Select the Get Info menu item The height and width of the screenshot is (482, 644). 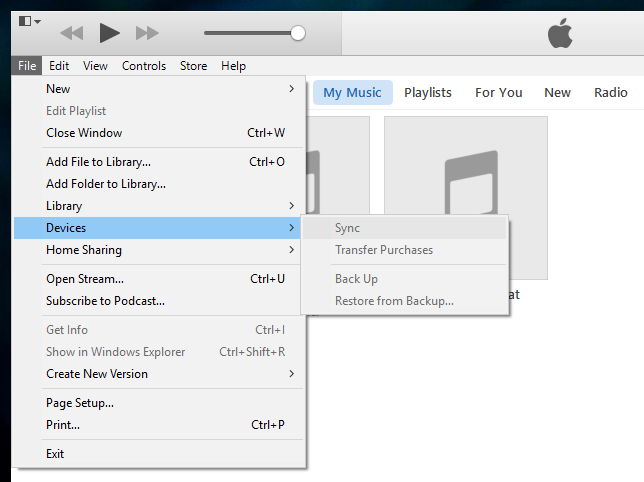159,330
